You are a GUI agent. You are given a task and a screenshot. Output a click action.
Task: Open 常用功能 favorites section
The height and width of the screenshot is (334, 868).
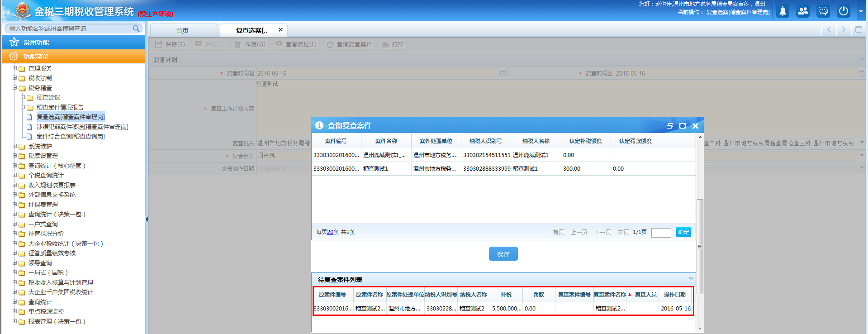(x=74, y=43)
